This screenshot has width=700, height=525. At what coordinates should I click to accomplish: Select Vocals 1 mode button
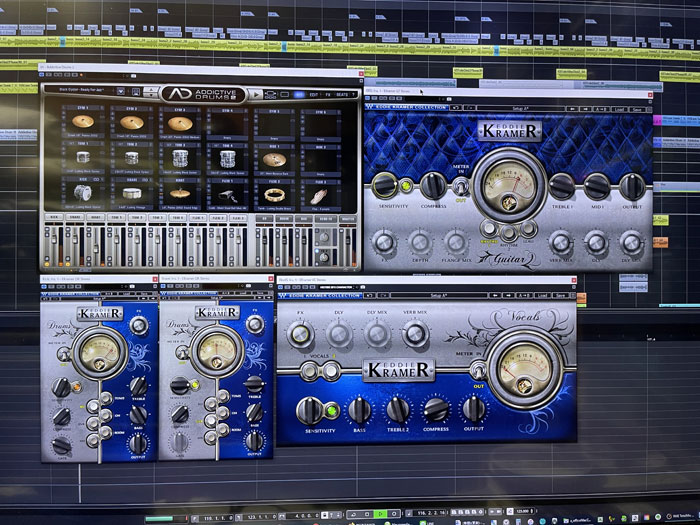[x=309, y=371]
